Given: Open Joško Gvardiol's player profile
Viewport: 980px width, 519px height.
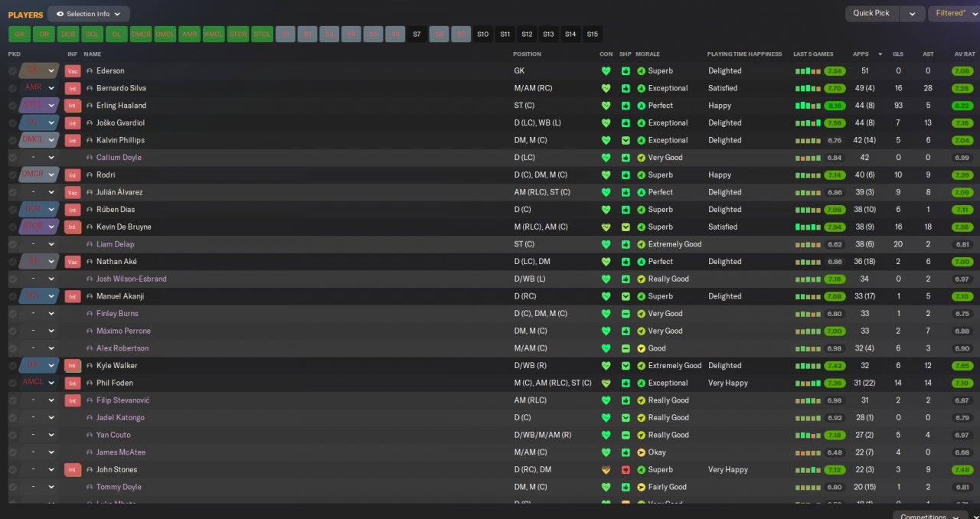Looking at the screenshot, I should click(120, 122).
